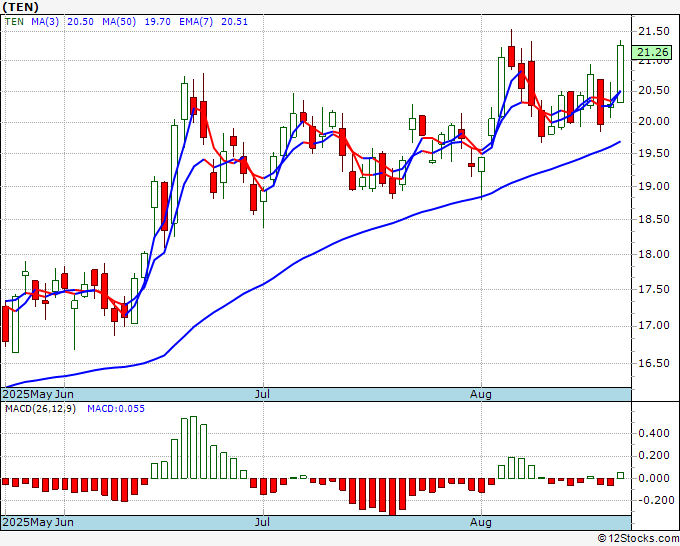Click the 16.50 price axis label
Image resolution: width=680 pixels, height=546 pixels.
654,363
